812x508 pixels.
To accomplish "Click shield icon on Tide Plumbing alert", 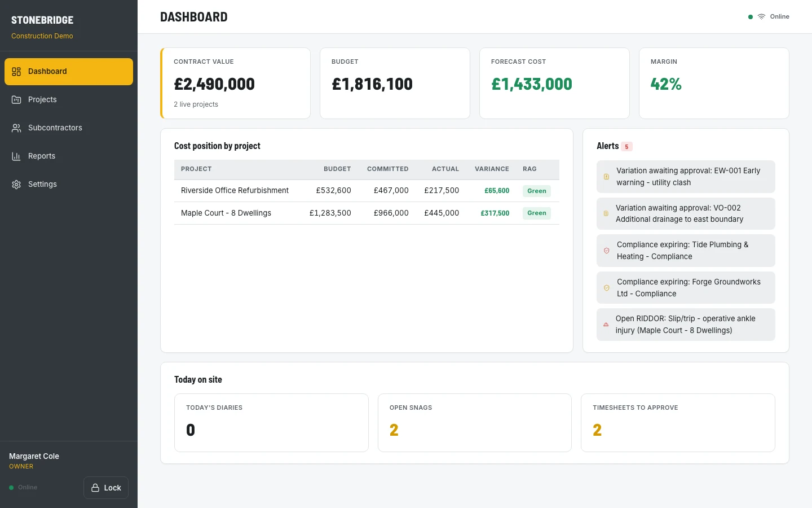I will click(607, 251).
